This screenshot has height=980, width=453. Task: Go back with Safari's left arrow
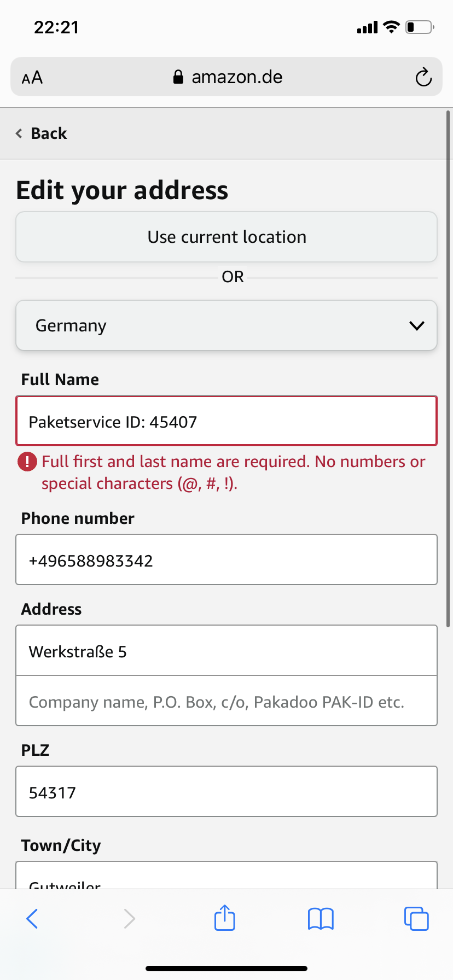pyautogui.click(x=32, y=918)
